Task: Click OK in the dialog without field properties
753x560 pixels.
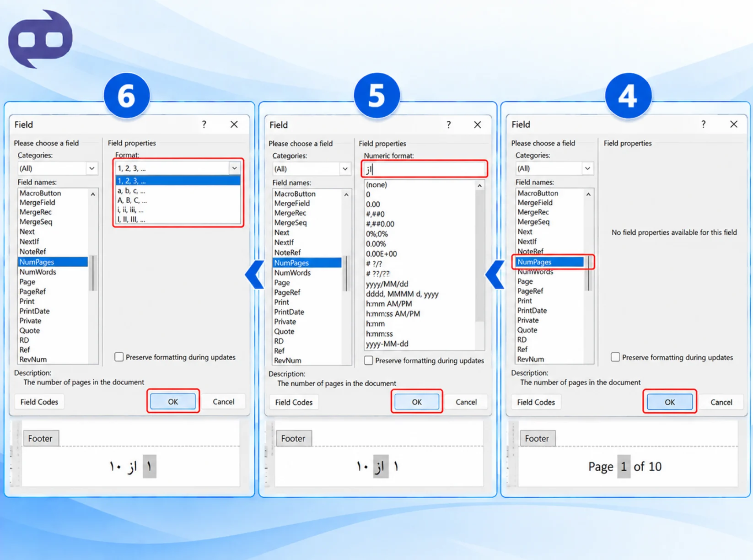Action: (x=670, y=402)
